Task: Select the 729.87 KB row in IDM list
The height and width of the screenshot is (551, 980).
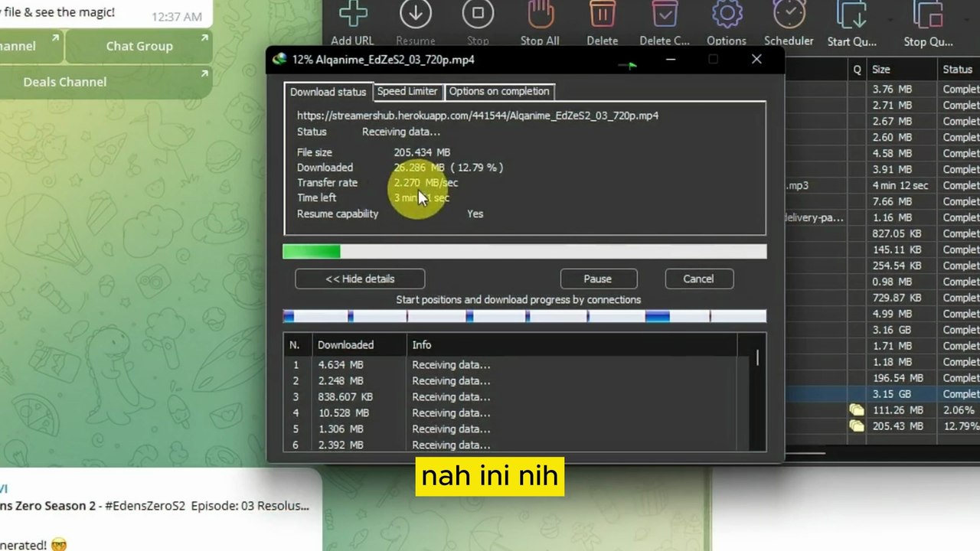Action: (x=884, y=298)
